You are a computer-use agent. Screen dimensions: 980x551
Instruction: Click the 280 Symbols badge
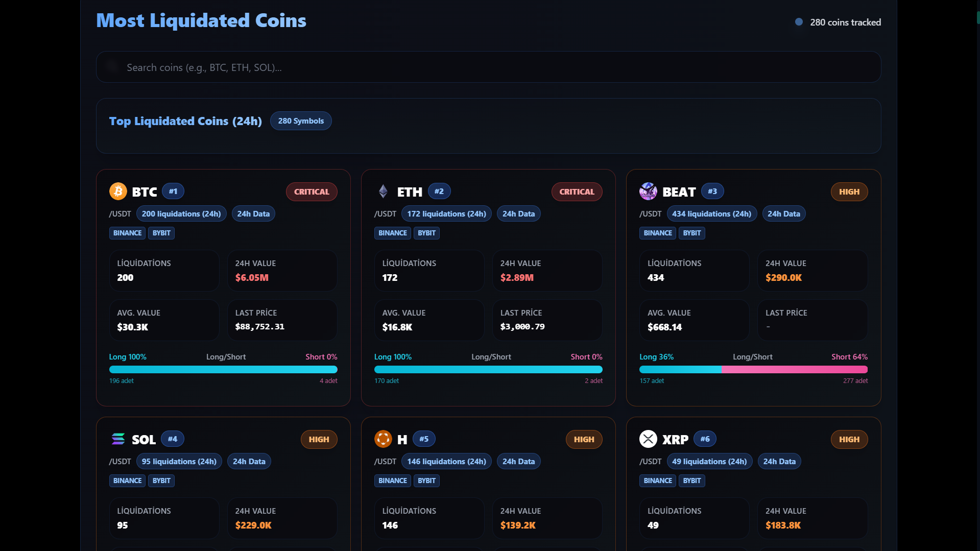pos(301,121)
